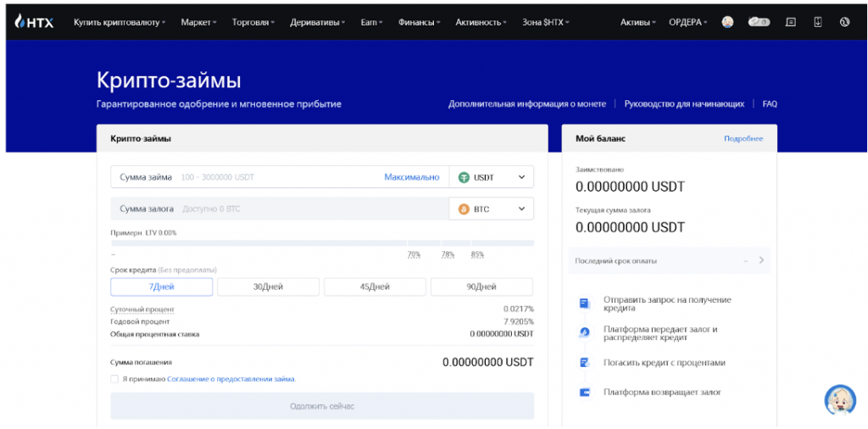Expand the Последний срок оплаты row
Screen dimensions: 868x429
(x=761, y=260)
